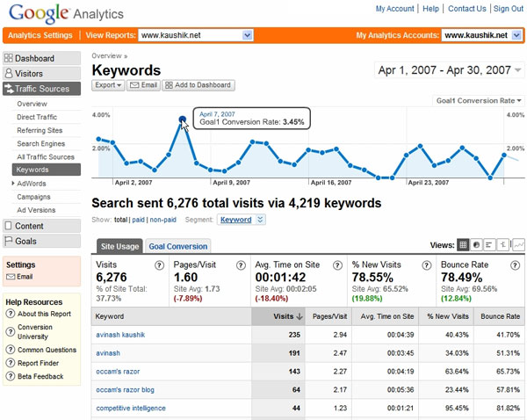This screenshot has width=527, height=420.
Task: Click help icon beside Bounce Rate
Action: click(x=515, y=264)
